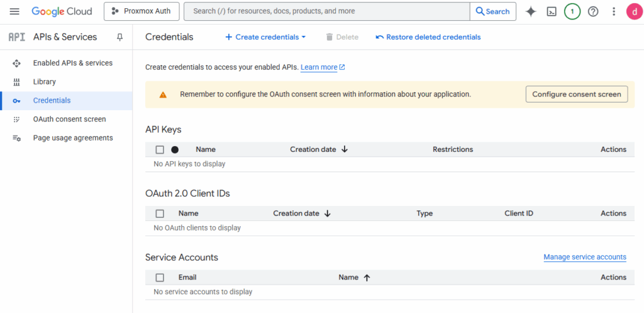Screen dimensions: 644x313
Task: Click the OAuth clients Name column header
Action: 188,213
